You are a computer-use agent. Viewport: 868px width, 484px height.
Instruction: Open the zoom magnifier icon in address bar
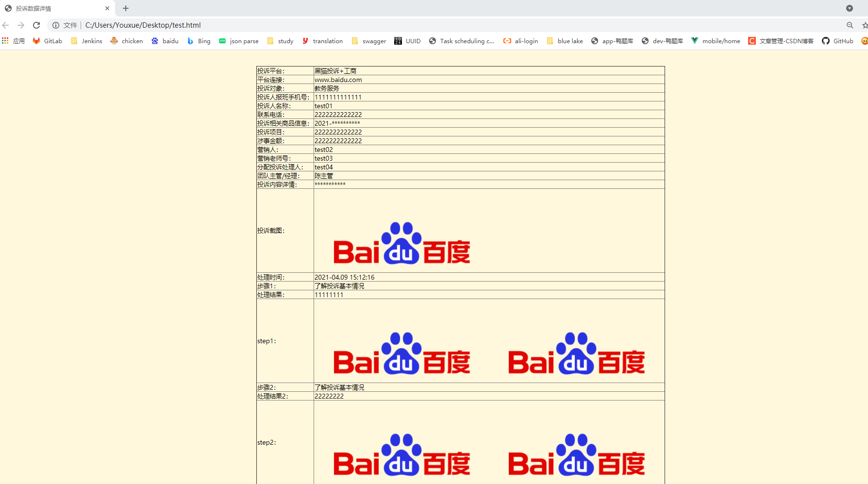850,25
